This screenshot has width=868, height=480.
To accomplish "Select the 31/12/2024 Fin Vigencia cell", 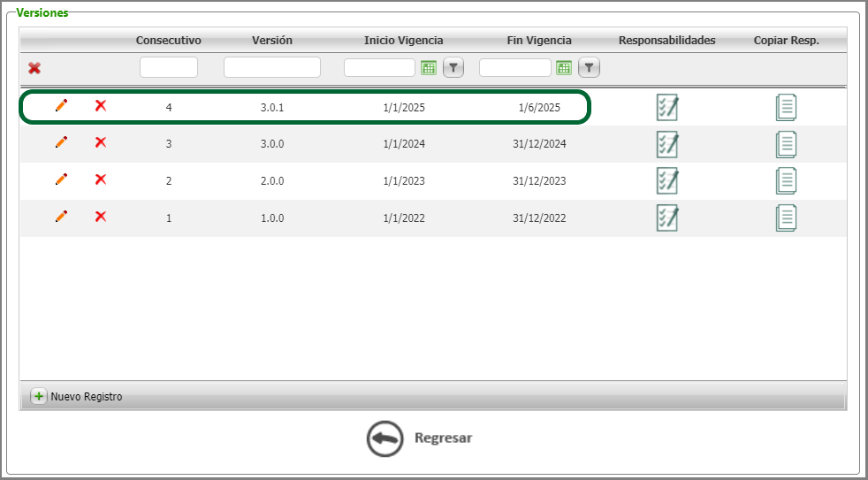I will pyautogui.click(x=539, y=144).
